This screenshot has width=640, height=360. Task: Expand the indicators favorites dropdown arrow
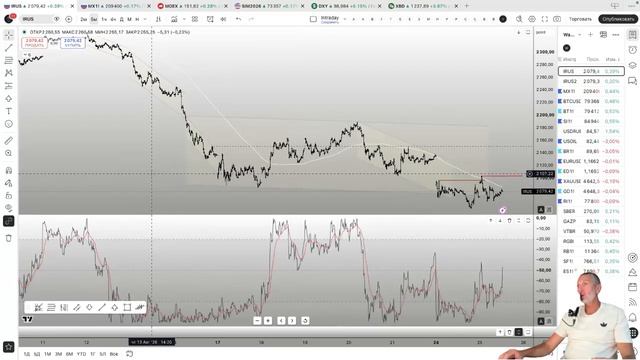point(184,19)
